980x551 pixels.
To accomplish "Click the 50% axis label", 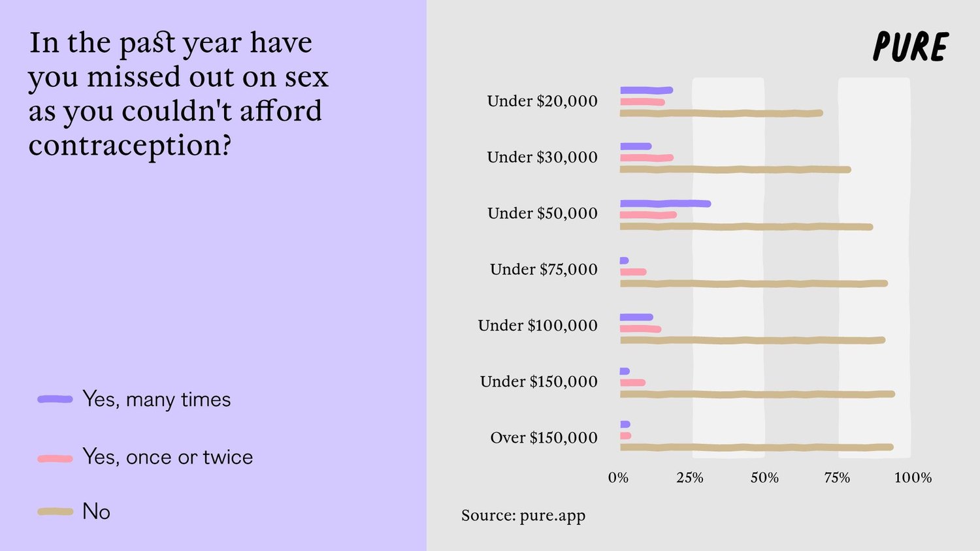I will (764, 478).
